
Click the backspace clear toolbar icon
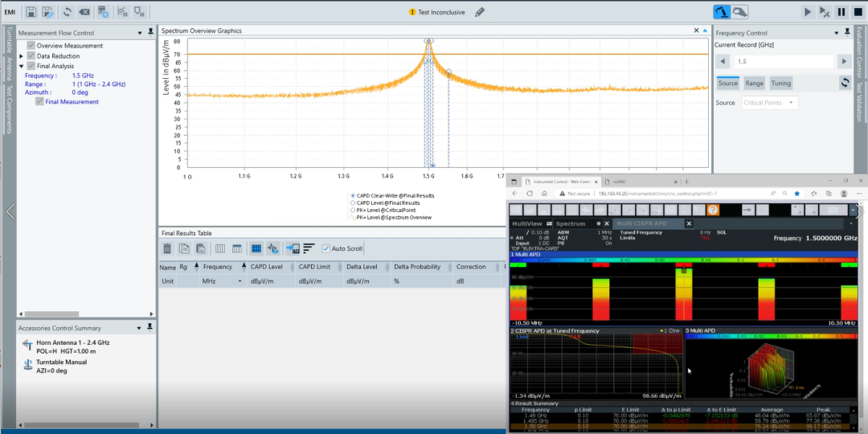84,11
